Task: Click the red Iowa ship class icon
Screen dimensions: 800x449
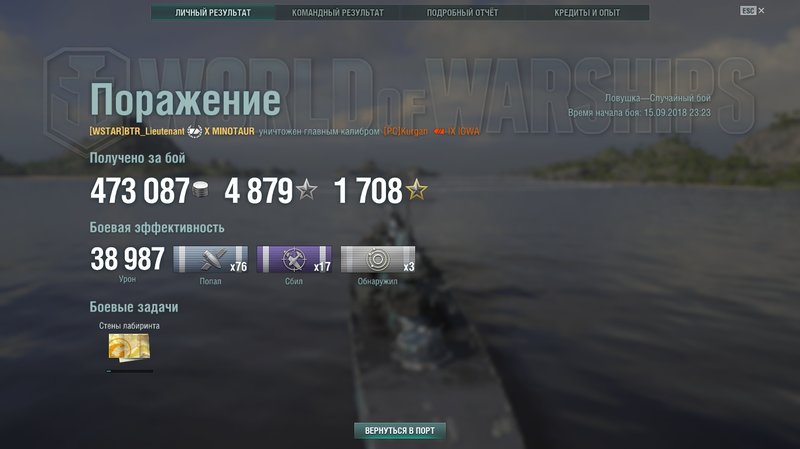Action: tap(439, 132)
